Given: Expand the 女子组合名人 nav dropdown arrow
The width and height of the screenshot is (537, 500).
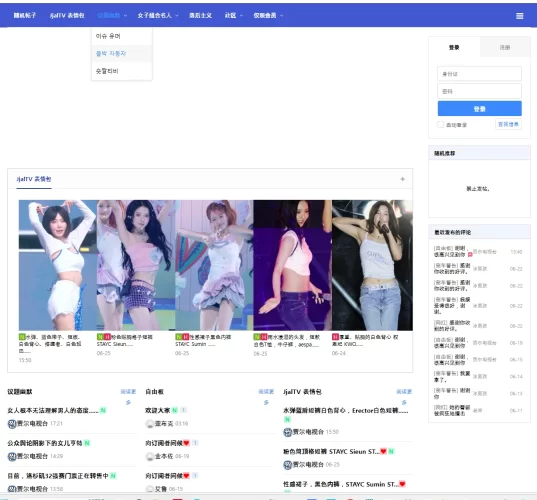Looking at the screenshot, I should [177, 15].
